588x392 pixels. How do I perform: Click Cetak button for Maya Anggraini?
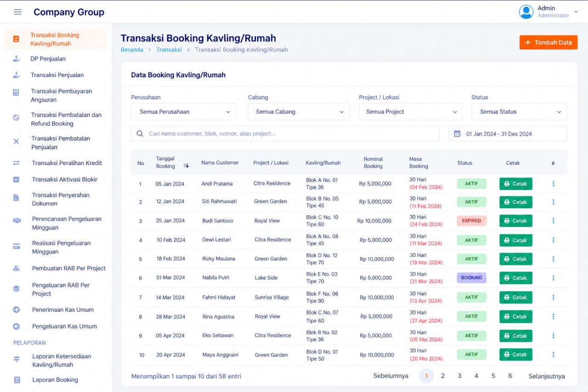[516, 355]
